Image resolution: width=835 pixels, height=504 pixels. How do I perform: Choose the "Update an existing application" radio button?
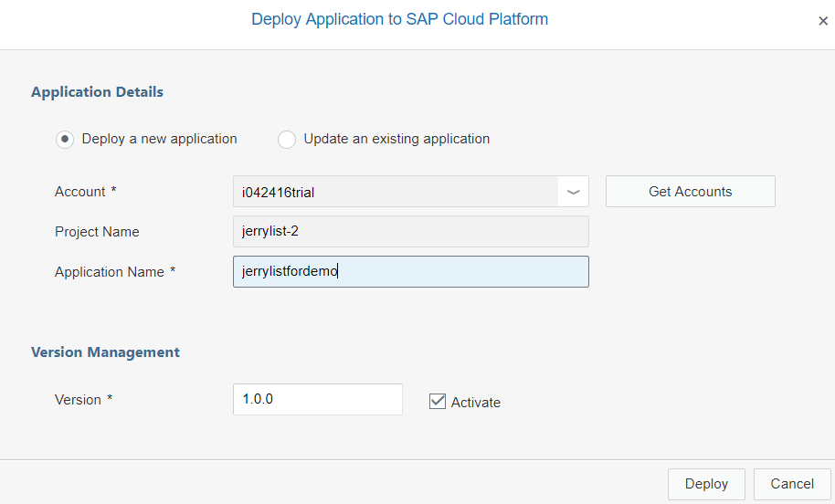click(x=287, y=140)
